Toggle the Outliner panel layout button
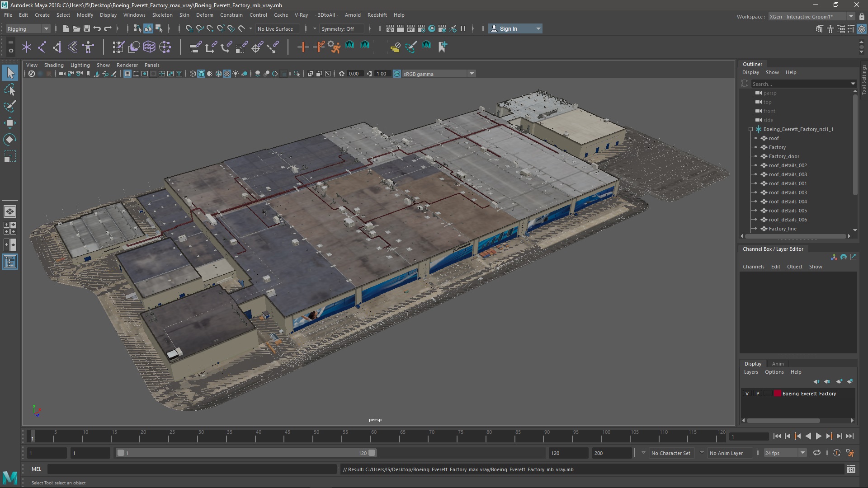 [x=10, y=262]
